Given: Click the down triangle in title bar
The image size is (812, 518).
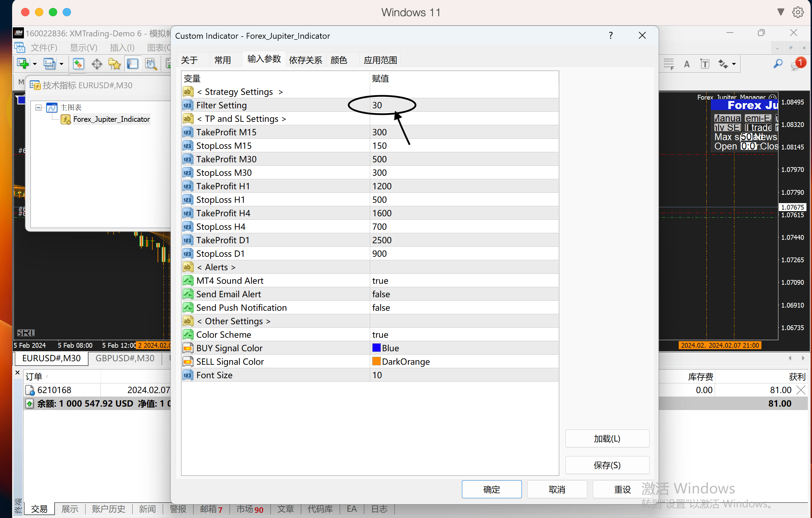Looking at the screenshot, I should [x=781, y=12].
